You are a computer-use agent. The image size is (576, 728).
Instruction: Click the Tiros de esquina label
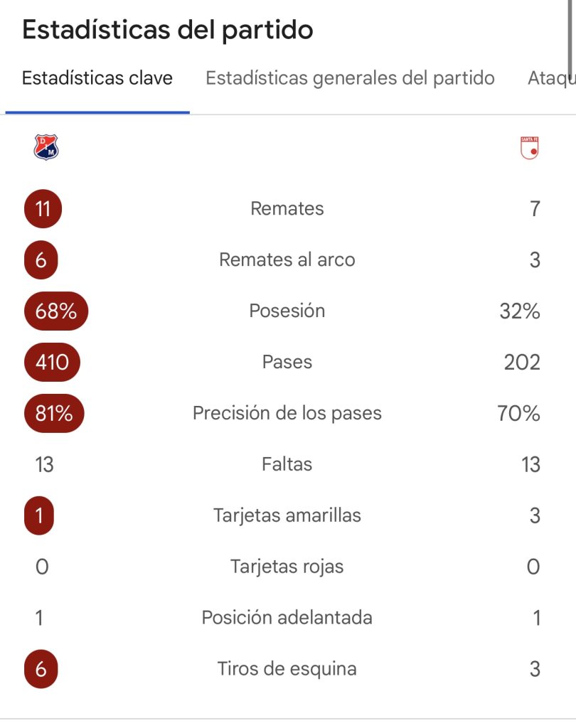click(287, 669)
